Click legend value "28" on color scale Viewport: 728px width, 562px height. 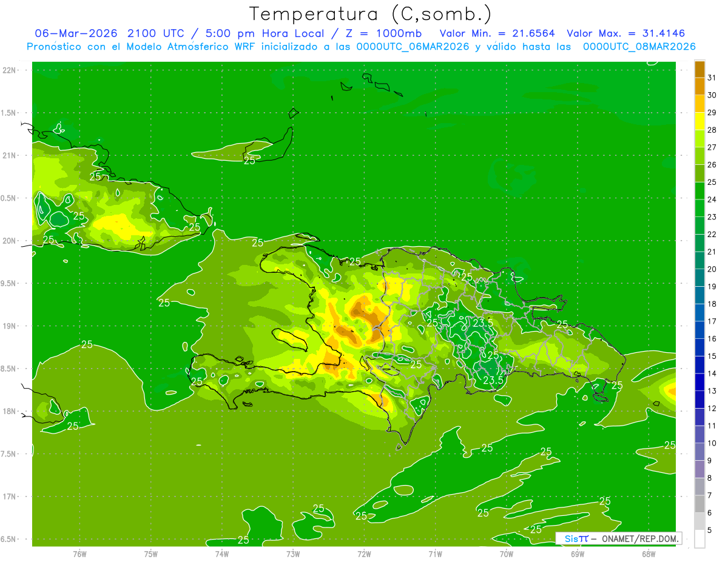[x=712, y=130]
